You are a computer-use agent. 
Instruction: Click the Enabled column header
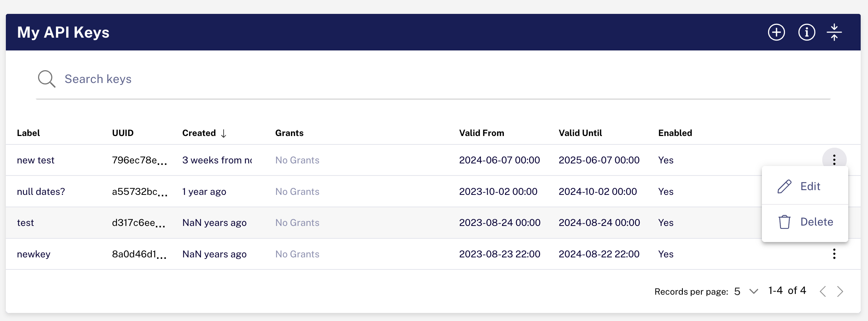point(675,133)
